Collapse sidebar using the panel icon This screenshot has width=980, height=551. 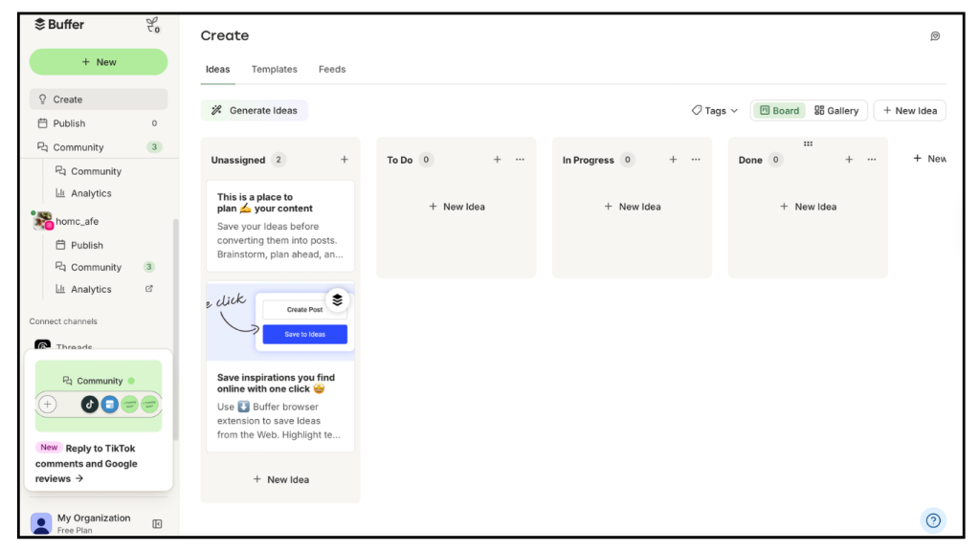158,523
